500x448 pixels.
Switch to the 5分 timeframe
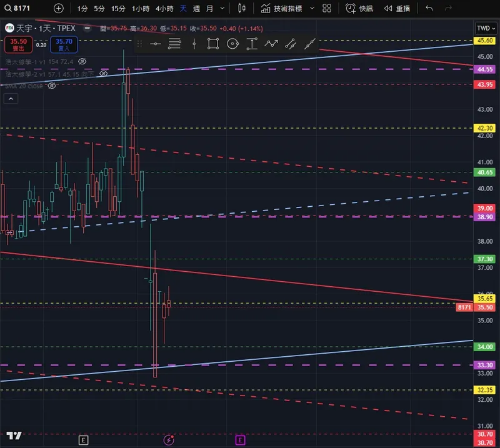[99, 9]
